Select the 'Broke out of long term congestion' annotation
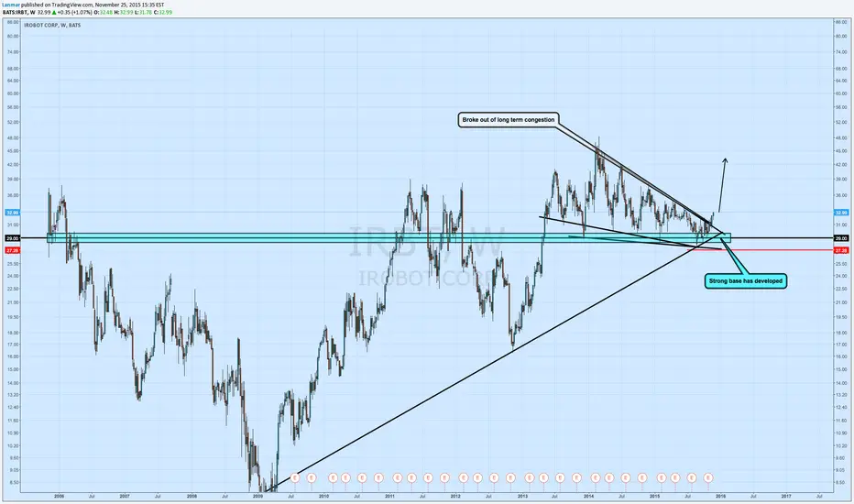This screenshot has height=504, width=854. [509, 120]
